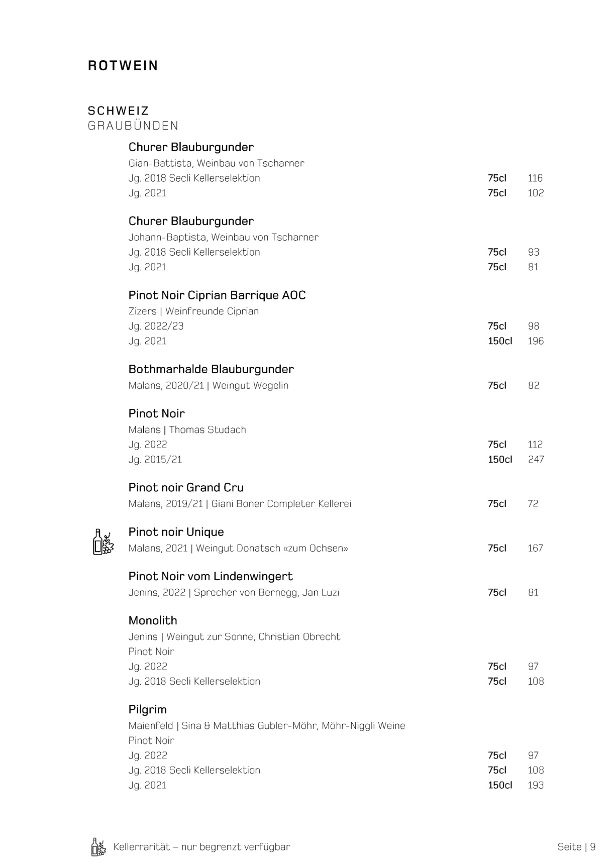Select the Pilgrim wine title
Viewport: 614px width, 868px height.
(147, 710)
